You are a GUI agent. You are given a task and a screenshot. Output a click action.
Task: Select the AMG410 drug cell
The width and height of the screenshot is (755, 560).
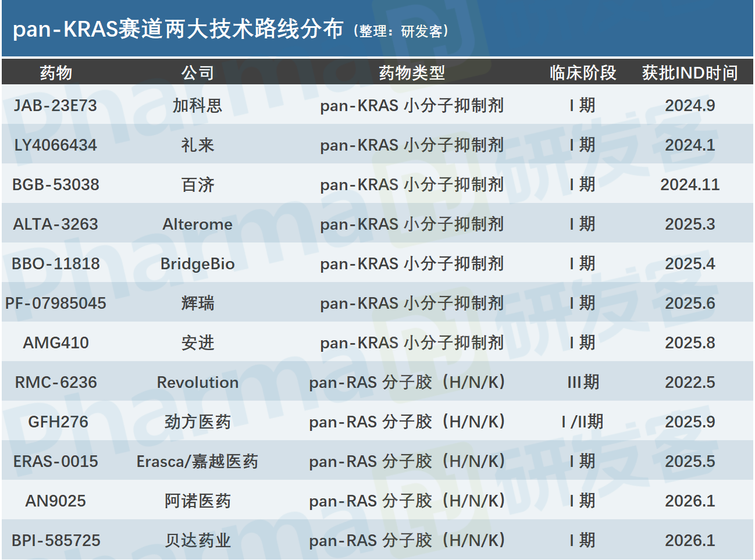tap(56, 343)
